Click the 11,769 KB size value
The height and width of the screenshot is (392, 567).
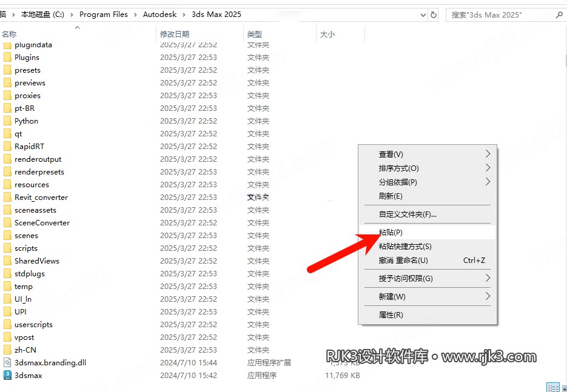click(x=343, y=376)
